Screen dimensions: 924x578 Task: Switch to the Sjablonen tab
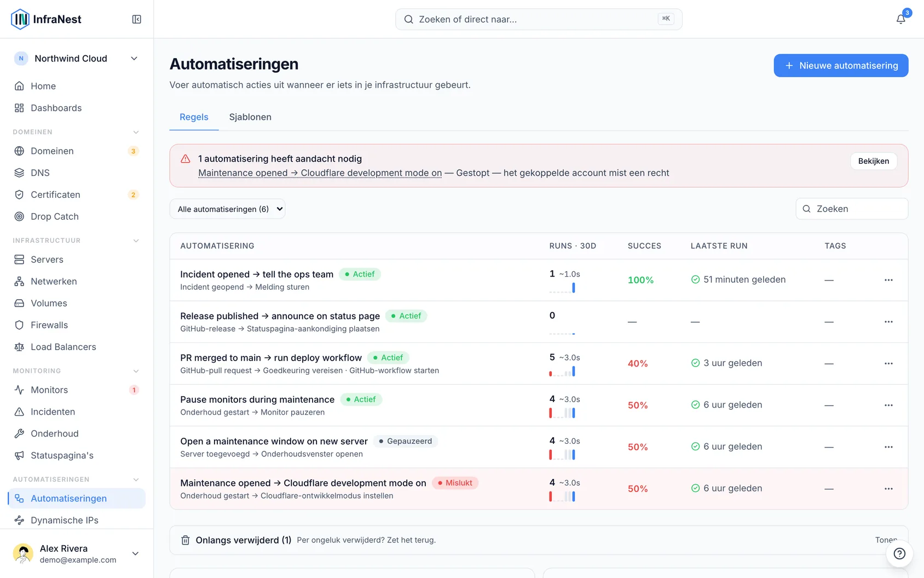[x=250, y=117]
